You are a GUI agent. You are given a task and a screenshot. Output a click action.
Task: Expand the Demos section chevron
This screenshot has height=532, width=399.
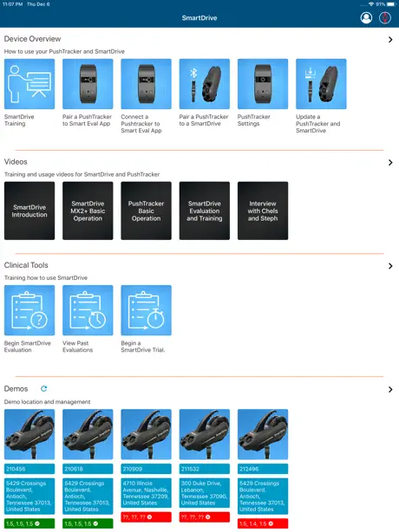point(390,390)
